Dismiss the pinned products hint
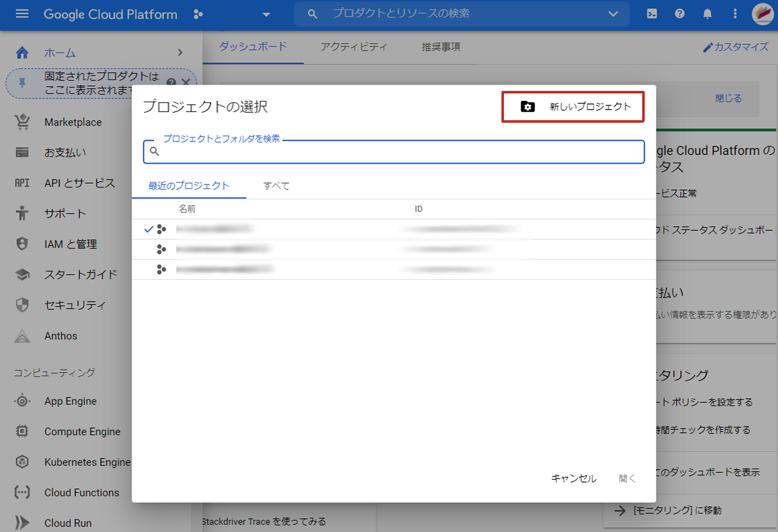Viewport: 778px width, 532px height. [x=185, y=82]
